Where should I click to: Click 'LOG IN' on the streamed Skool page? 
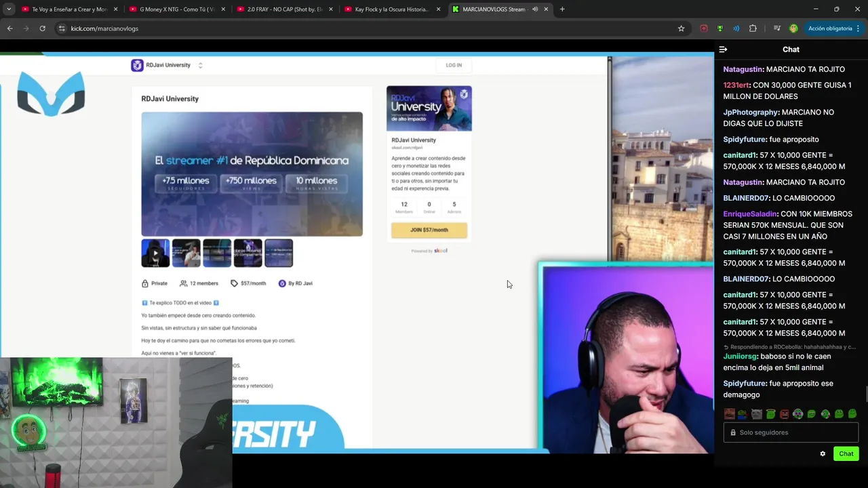[454, 65]
